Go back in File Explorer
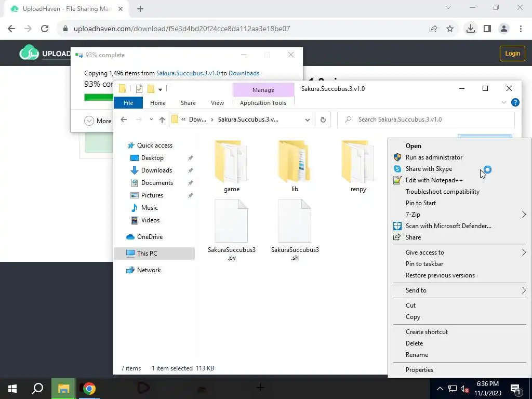 point(124,119)
